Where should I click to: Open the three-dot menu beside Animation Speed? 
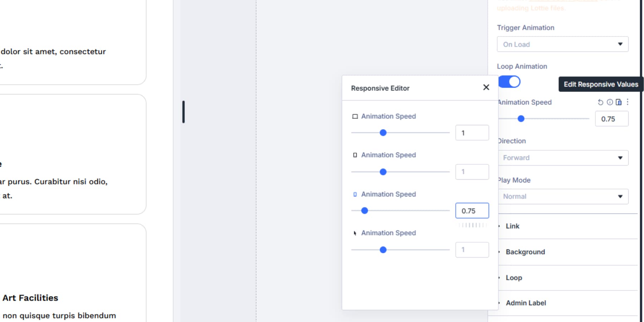627,102
